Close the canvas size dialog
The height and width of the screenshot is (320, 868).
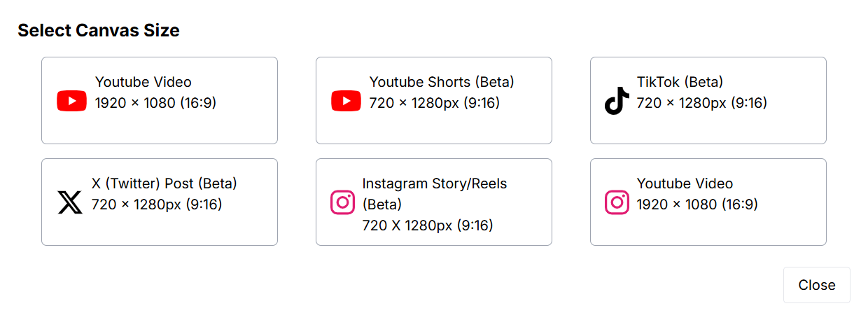(x=816, y=285)
